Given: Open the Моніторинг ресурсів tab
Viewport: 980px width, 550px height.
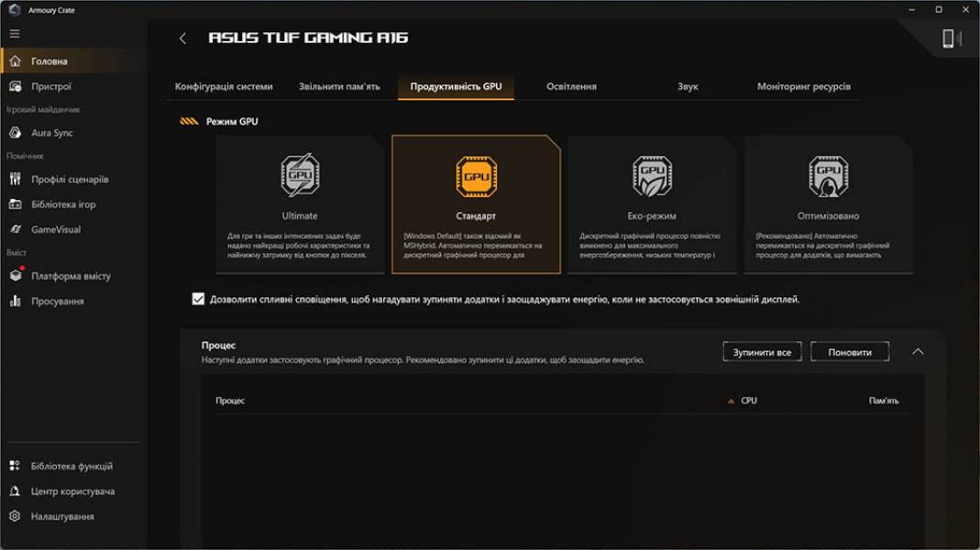Looking at the screenshot, I should (x=804, y=86).
